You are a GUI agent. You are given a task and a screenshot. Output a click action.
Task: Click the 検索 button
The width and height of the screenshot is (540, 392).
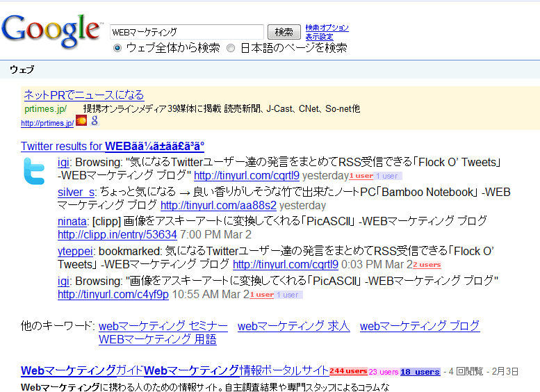click(x=284, y=32)
